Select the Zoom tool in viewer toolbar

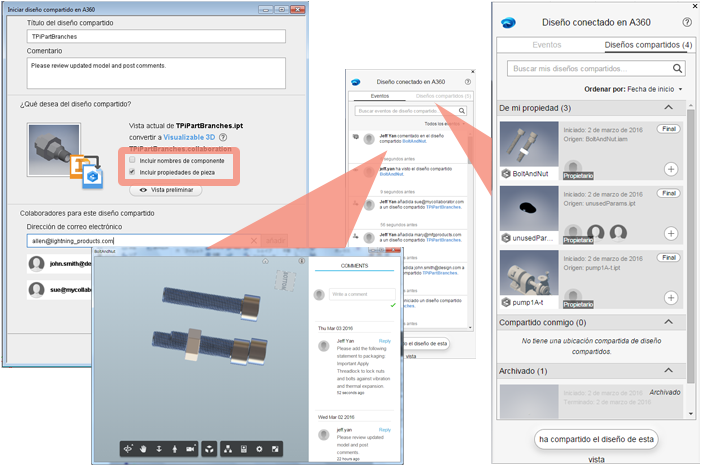click(159, 449)
